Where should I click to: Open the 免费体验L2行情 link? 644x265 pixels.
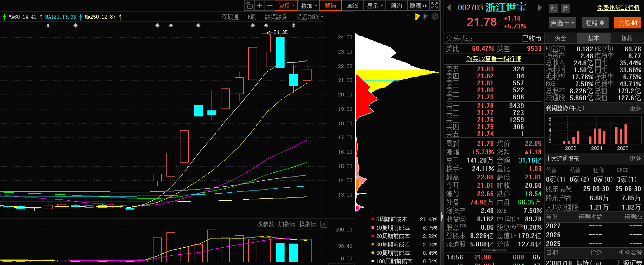[x=618, y=8]
